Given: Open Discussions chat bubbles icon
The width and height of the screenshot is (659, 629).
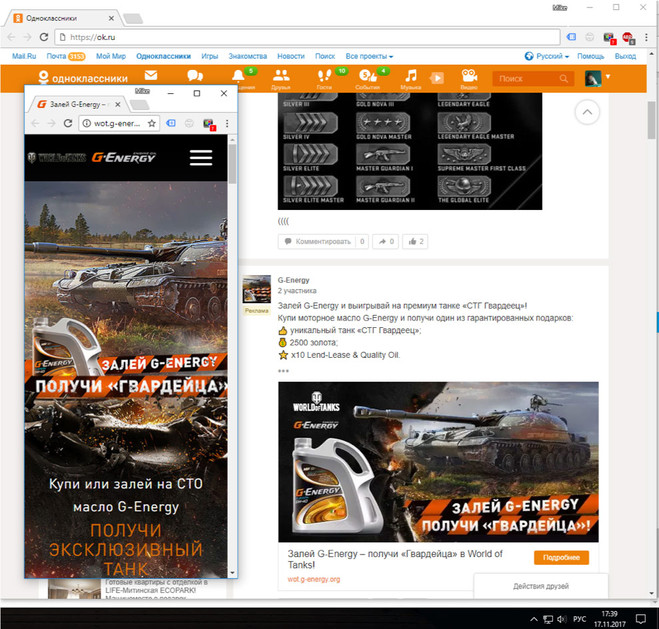Looking at the screenshot, I should coord(195,76).
